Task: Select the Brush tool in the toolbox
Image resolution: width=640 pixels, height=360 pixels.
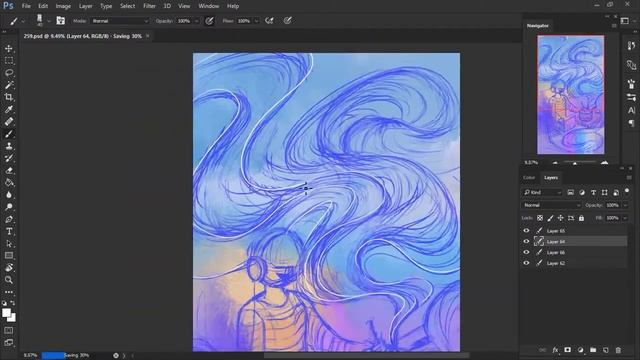Action: pos(9,134)
